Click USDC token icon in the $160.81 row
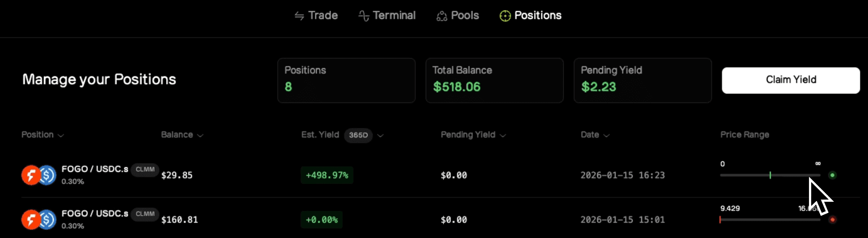The width and height of the screenshot is (868, 238). pos(48,220)
